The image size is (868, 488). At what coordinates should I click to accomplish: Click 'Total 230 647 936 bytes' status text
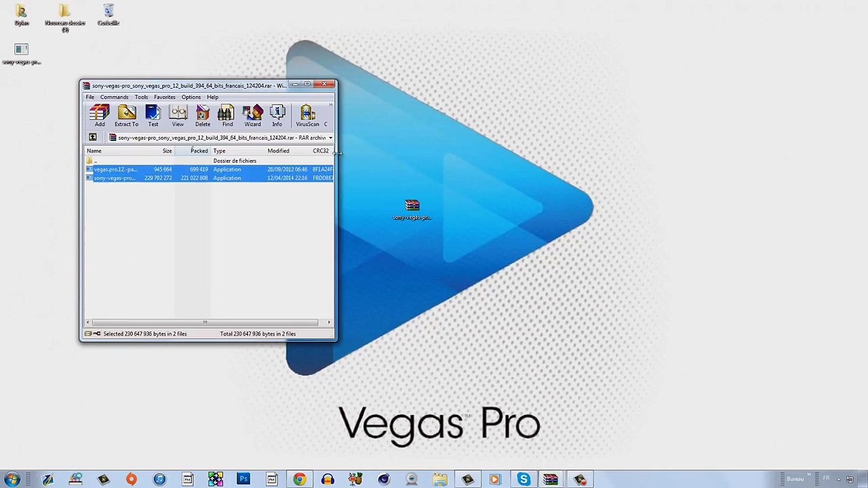258,334
